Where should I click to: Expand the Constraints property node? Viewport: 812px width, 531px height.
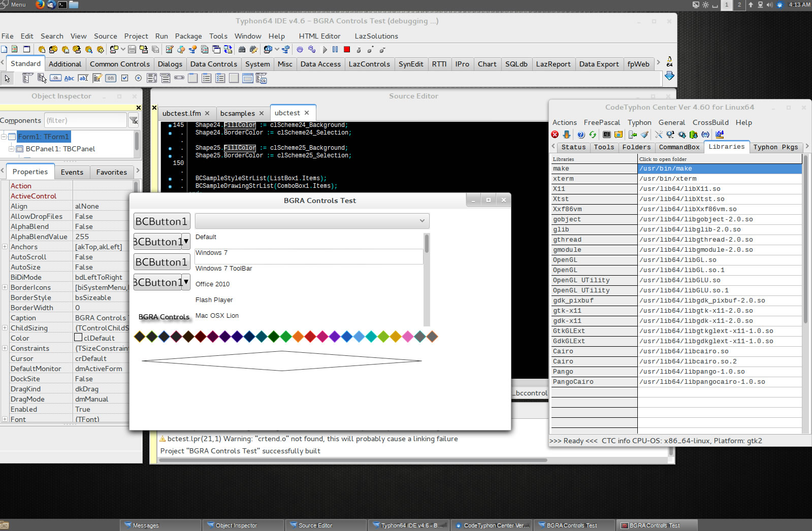point(5,348)
